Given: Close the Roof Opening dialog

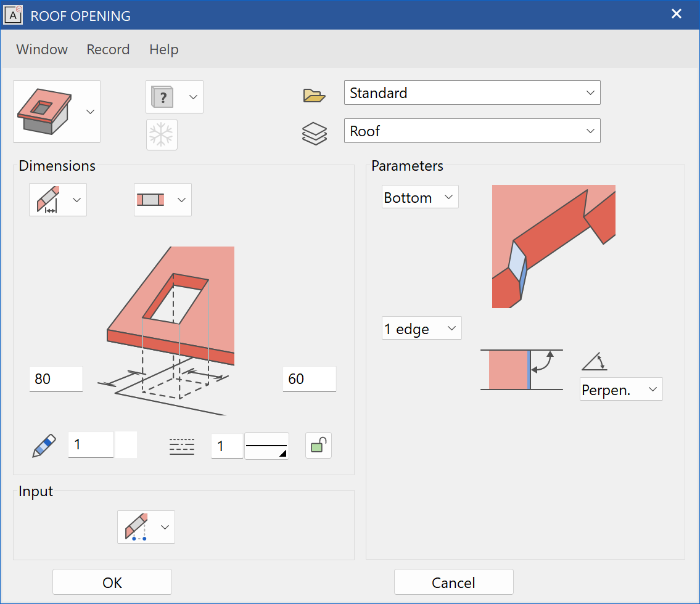Looking at the screenshot, I should point(677,14).
